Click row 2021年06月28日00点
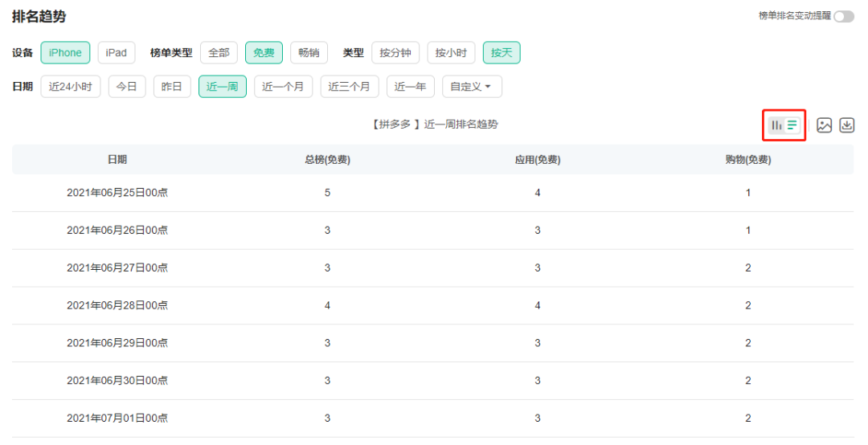 pyautogui.click(x=433, y=305)
